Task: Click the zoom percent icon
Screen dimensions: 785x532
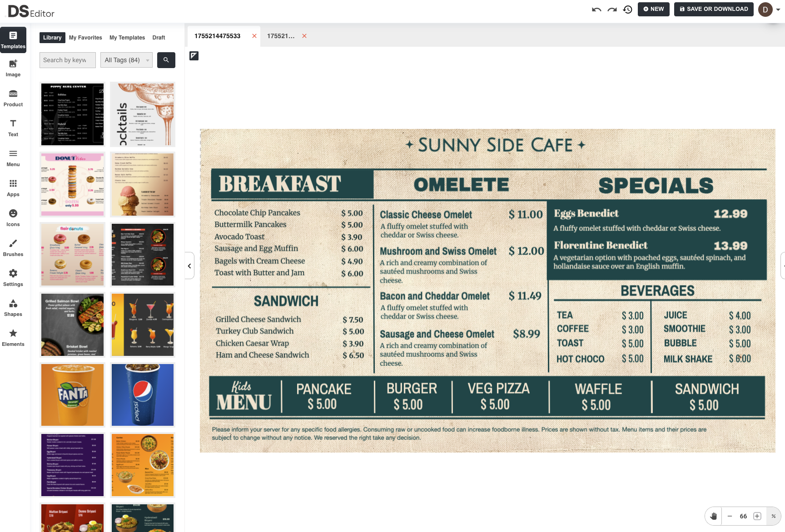Action: tap(774, 516)
